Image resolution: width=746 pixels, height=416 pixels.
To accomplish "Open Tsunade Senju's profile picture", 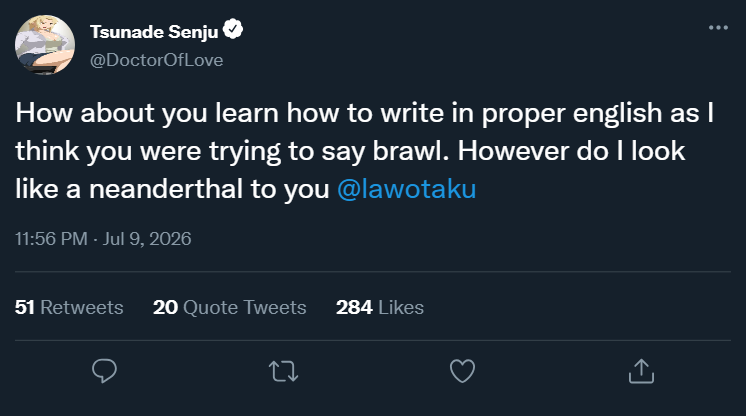I will click(x=45, y=45).
